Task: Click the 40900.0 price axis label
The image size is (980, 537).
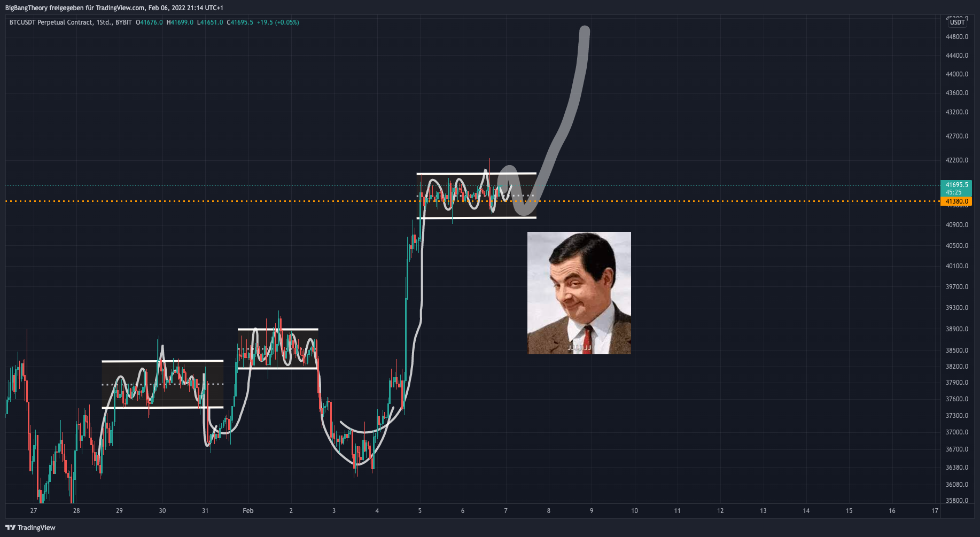Action: [x=957, y=225]
